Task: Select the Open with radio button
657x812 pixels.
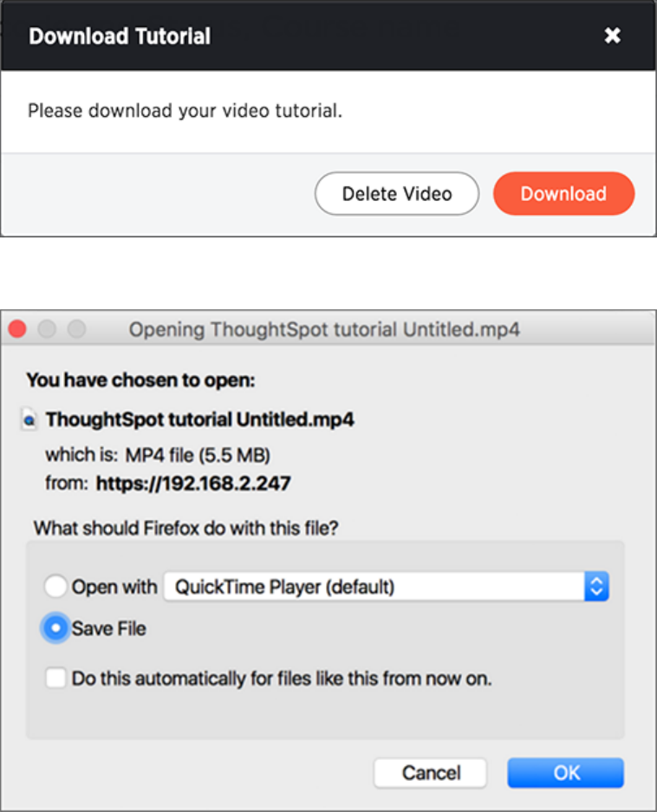Action: pos(55,587)
